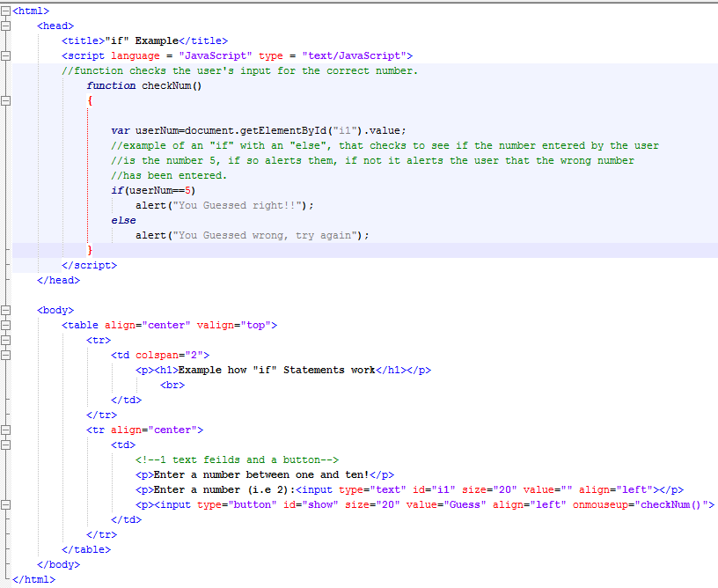Click the id="show" attribute
Screen dimensions: 718x588
point(311,504)
